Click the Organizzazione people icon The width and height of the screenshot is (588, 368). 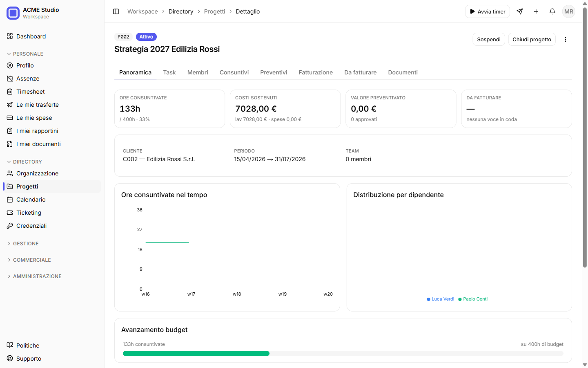click(10, 173)
